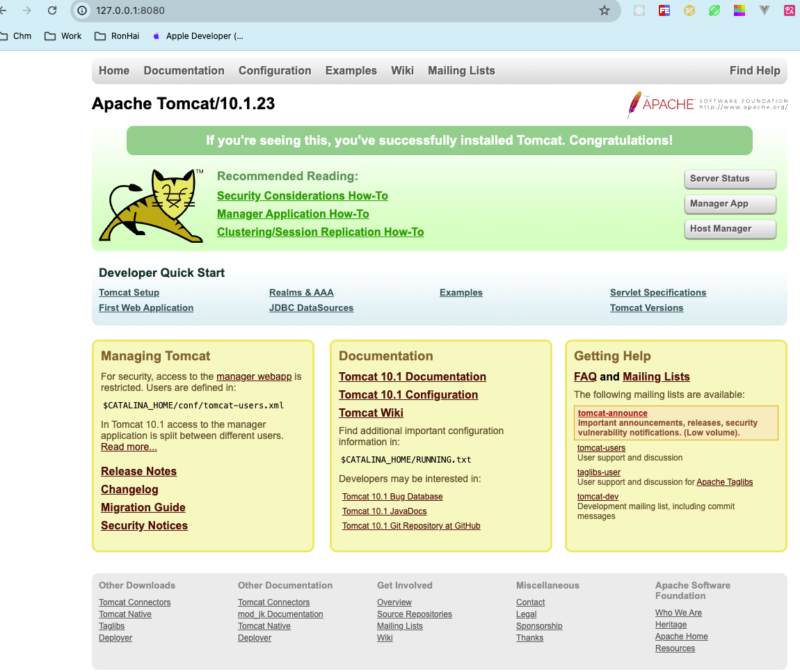Open the Apache Taglibs link

point(724,482)
